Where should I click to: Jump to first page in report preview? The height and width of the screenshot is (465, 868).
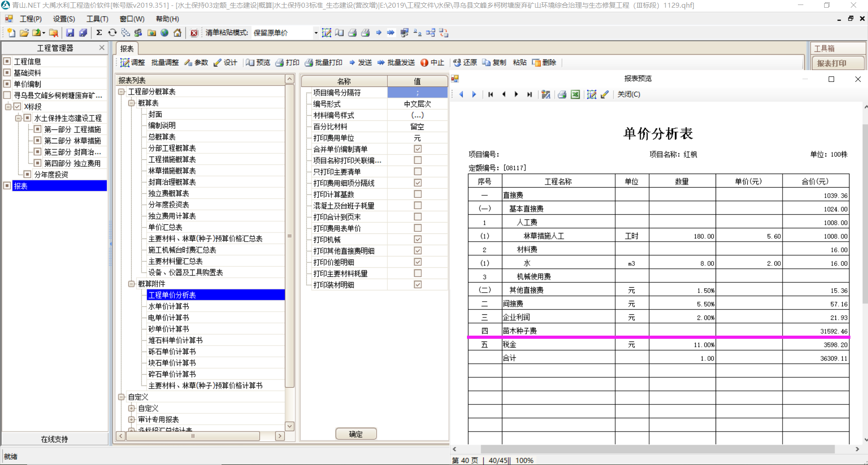pyautogui.click(x=491, y=95)
